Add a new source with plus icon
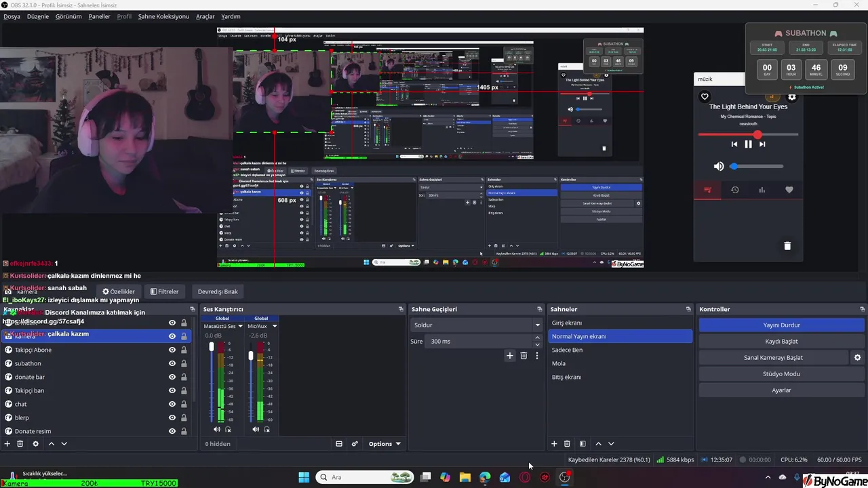868x488 pixels. coord(7,444)
